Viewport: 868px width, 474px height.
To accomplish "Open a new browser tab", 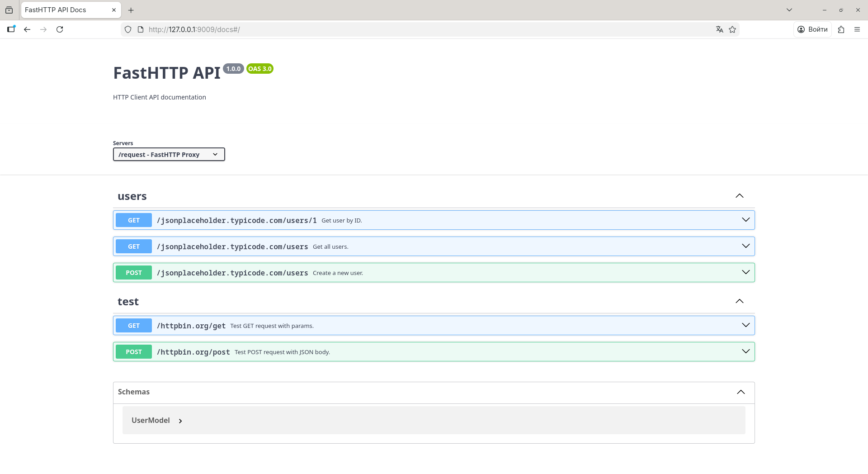I will tap(131, 10).
